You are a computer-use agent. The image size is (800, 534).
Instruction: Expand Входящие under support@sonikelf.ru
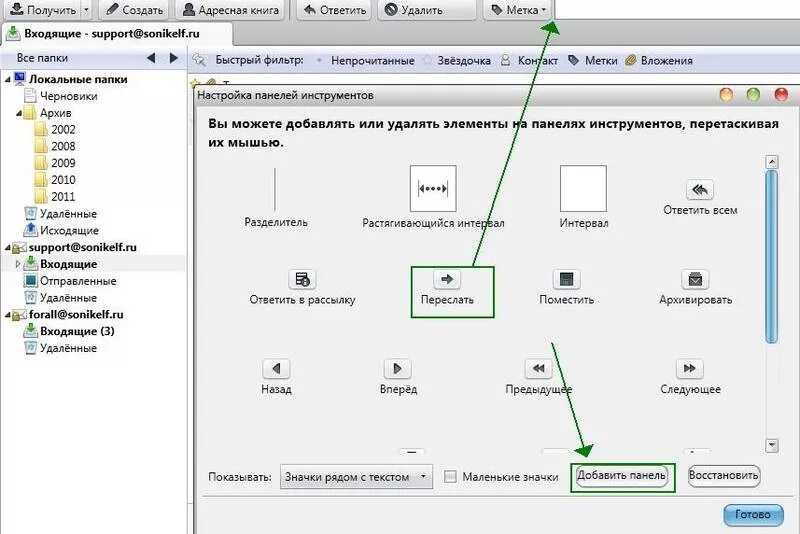click(18, 264)
